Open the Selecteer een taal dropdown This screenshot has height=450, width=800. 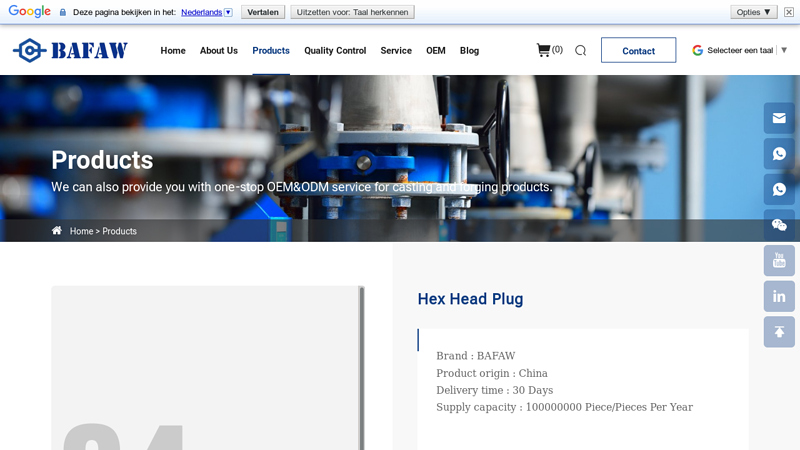[x=747, y=50]
